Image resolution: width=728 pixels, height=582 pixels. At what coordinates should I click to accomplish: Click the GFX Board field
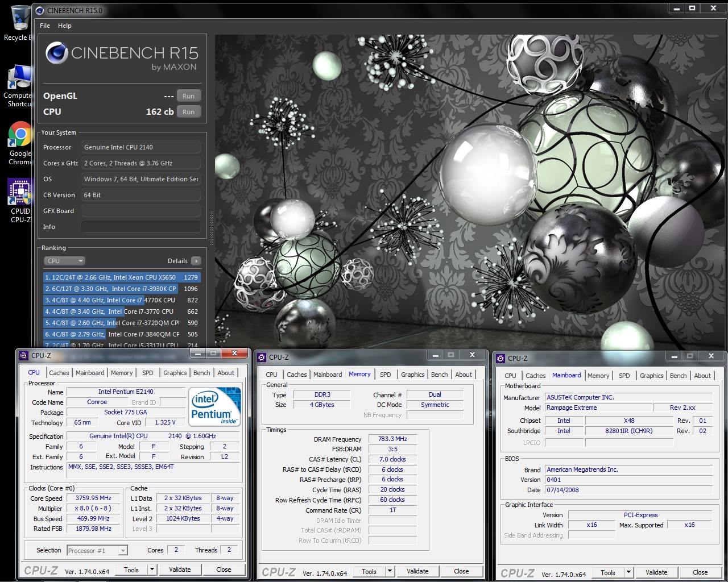pyautogui.click(x=141, y=211)
